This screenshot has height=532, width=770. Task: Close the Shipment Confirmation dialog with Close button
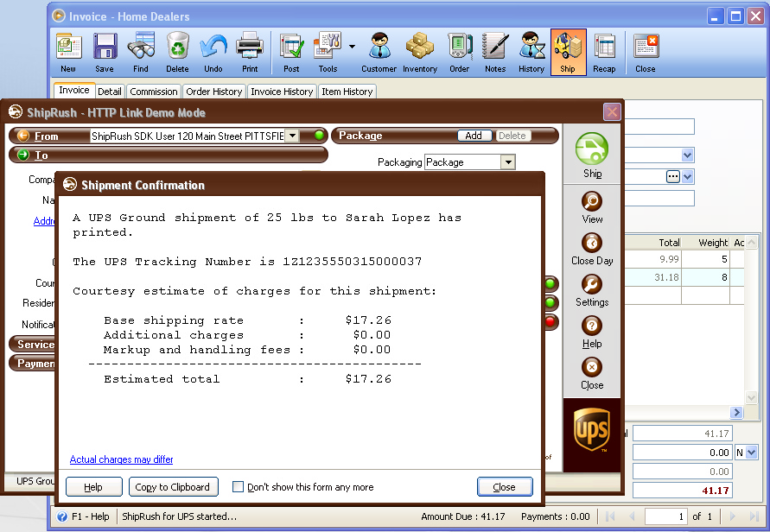pyautogui.click(x=505, y=487)
